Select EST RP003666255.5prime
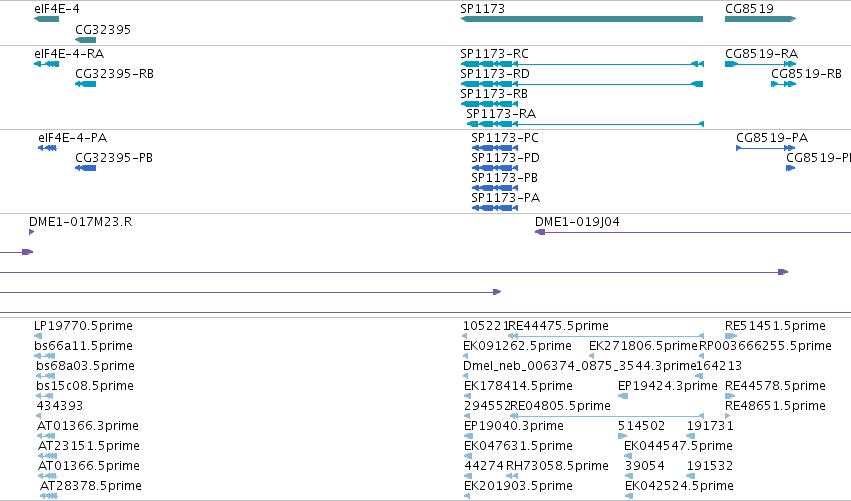Image resolution: width=851 pixels, height=501 pixels. pyautogui.click(x=765, y=346)
